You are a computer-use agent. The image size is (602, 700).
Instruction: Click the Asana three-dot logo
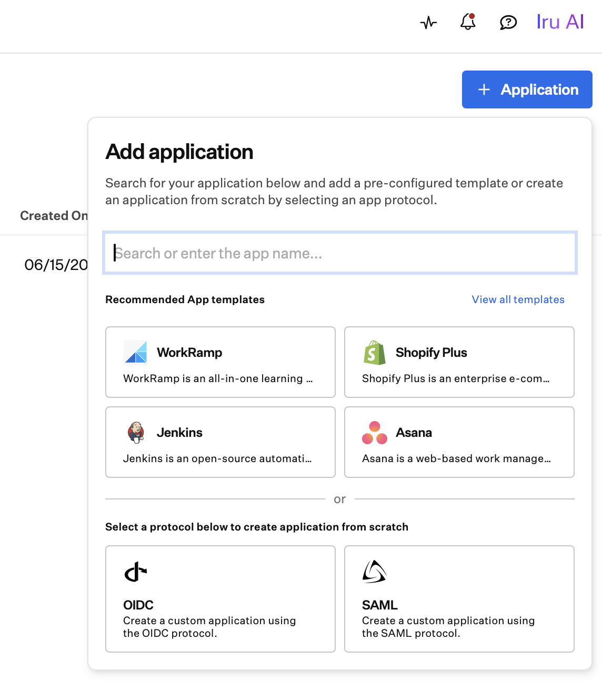(375, 433)
